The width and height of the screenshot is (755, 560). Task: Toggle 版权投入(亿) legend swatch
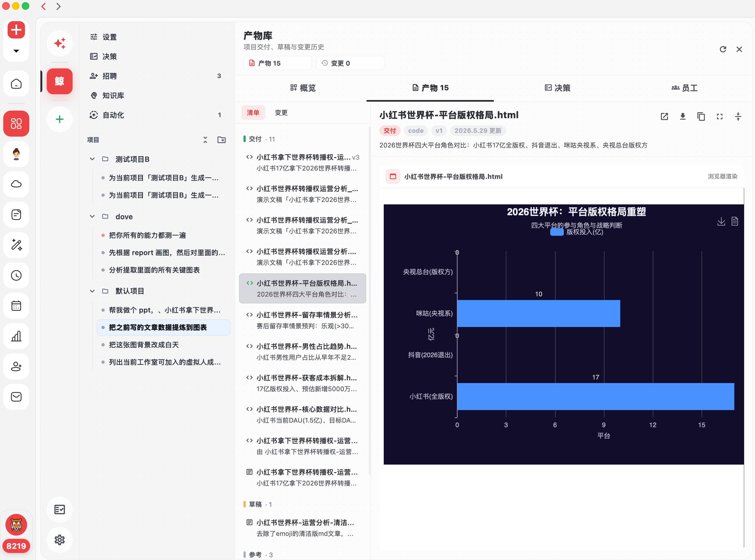pyautogui.click(x=556, y=232)
